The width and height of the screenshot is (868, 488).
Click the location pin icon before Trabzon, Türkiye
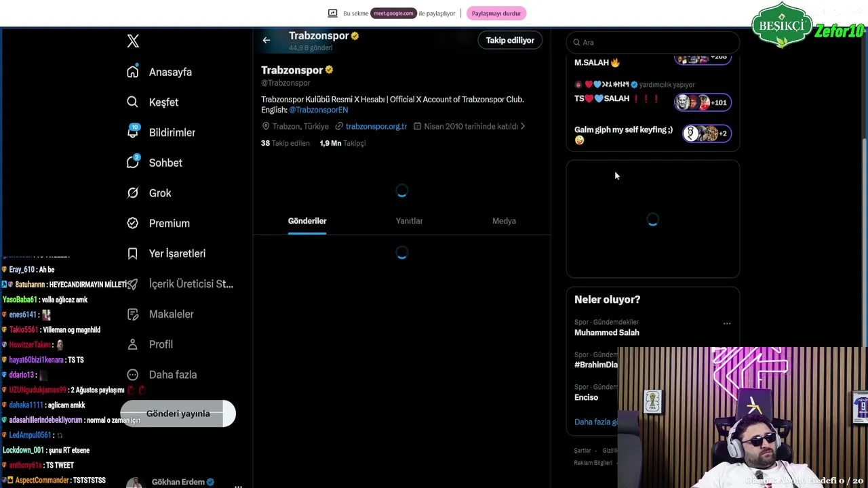point(266,127)
